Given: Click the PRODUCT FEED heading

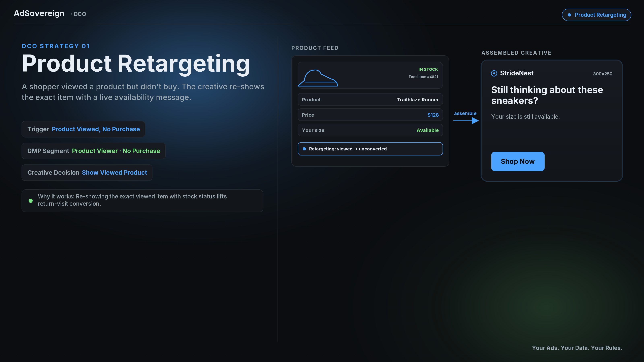Looking at the screenshot, I should [x=315, y=48].
